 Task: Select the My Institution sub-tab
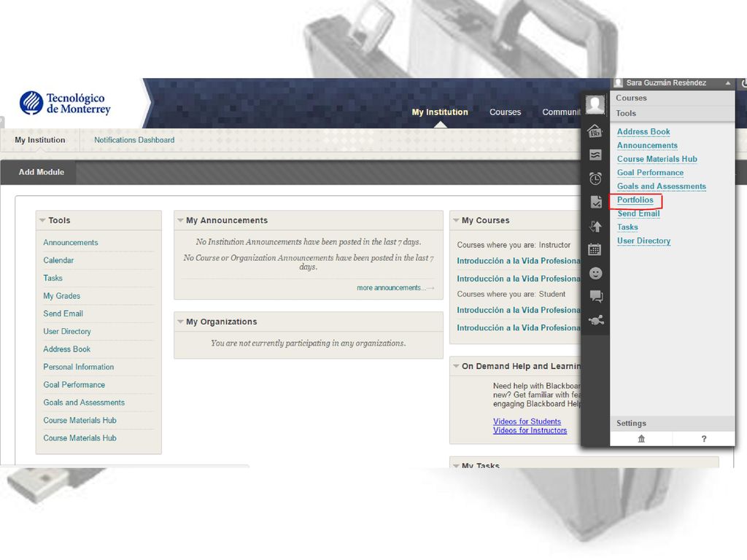point(40,140)
